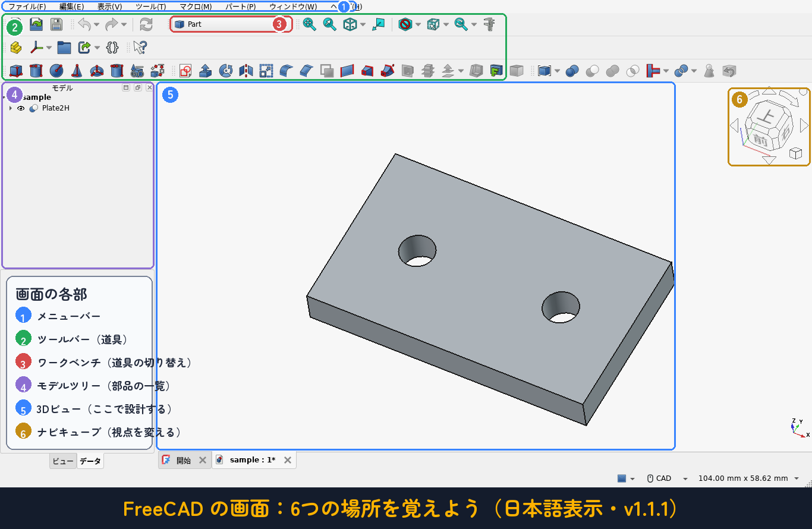The height and width of the screenshot is (529, 812).
Task: Expand the datum coordinate system dropdown arrow
Action: point(49,47)
